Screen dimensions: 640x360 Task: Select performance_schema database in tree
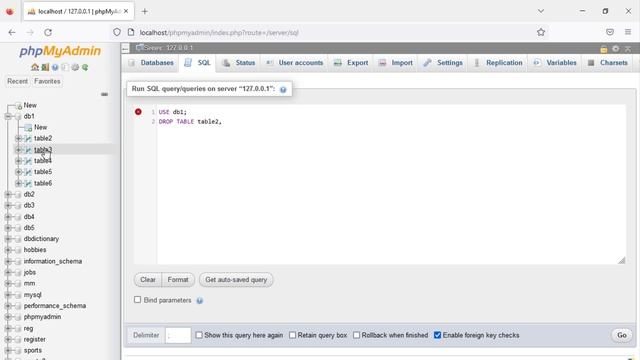pyautogui.click(x=55, y=306)
